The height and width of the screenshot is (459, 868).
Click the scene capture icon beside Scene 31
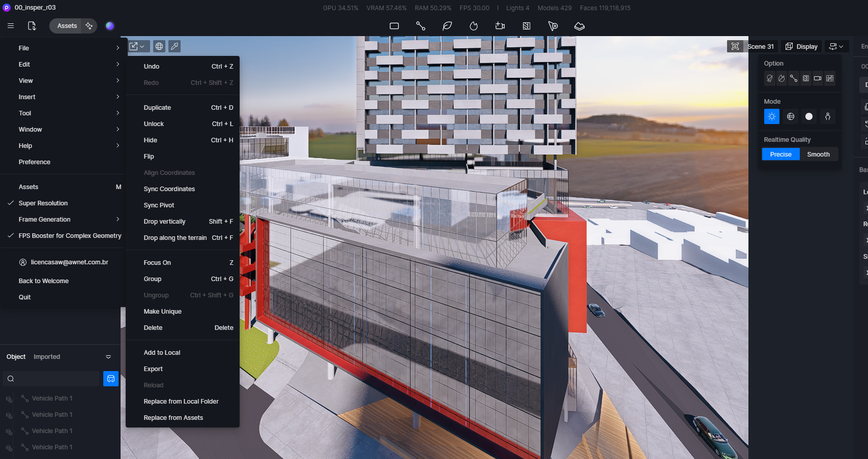(x=735, y=46)
